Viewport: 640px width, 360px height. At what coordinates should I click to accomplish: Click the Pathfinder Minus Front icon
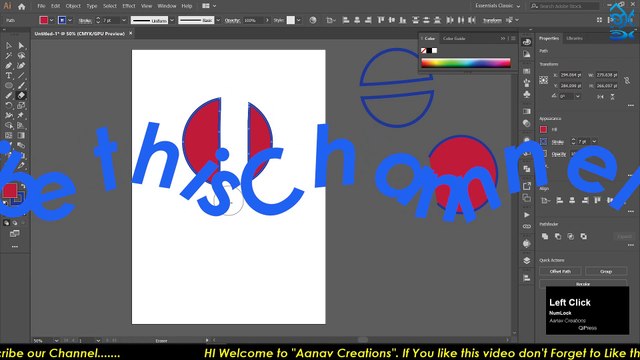click(558, 236)
